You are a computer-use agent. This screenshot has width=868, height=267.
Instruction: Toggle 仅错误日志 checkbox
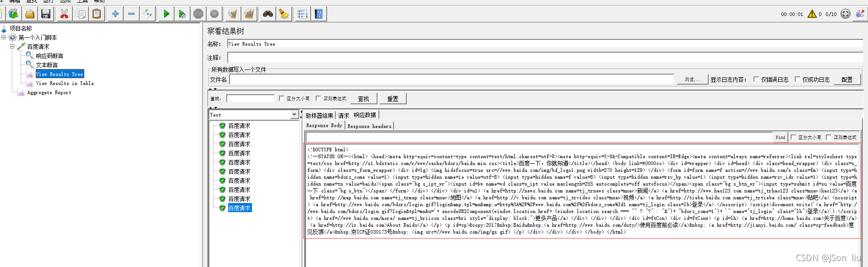[756, 79]
